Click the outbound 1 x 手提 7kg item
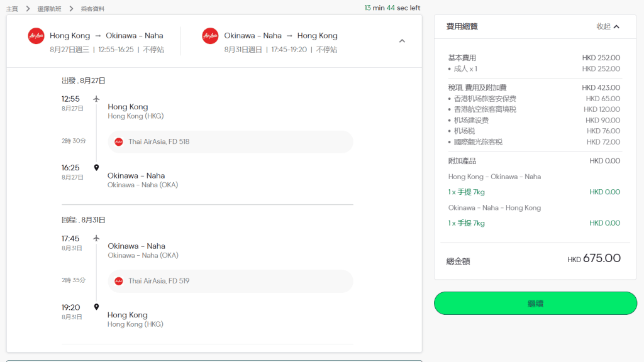644x362 pixels. (x=467, y=192)
